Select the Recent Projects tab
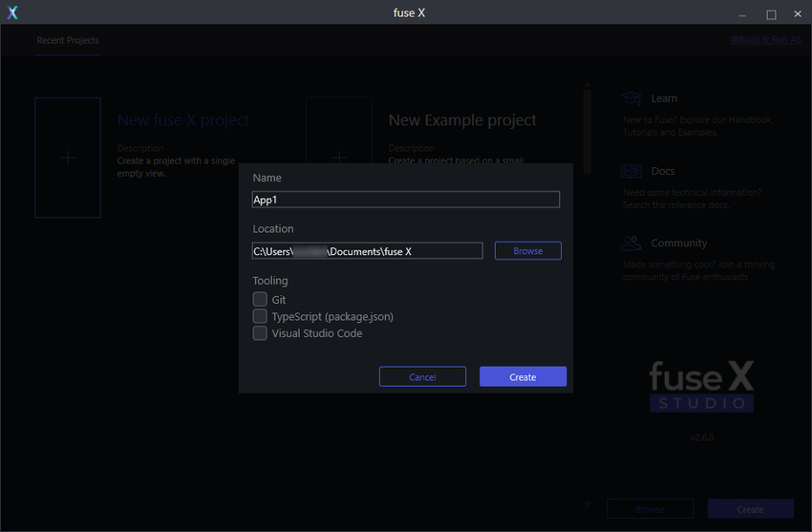This screenshot has width=812, height=532. point(68,40)
